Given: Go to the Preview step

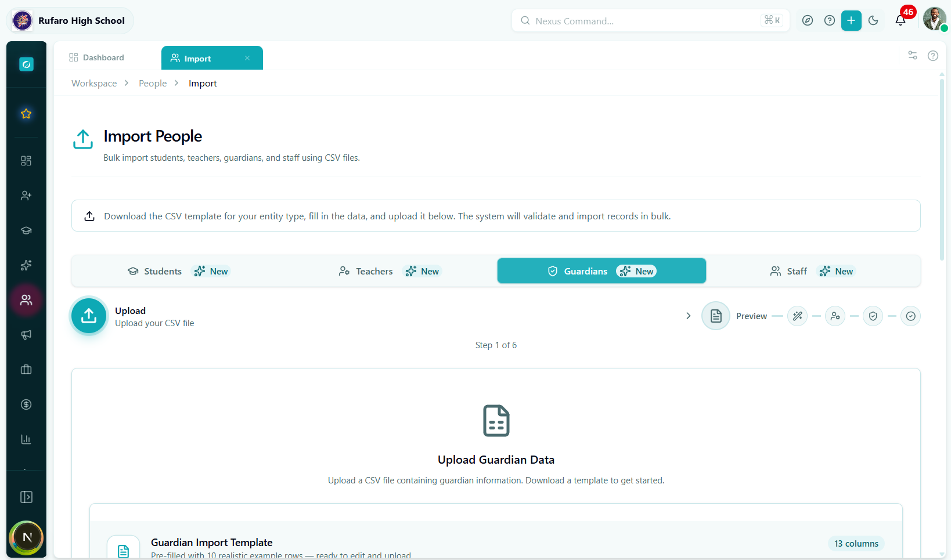Looking at the screenshot, I should (735, 316).
